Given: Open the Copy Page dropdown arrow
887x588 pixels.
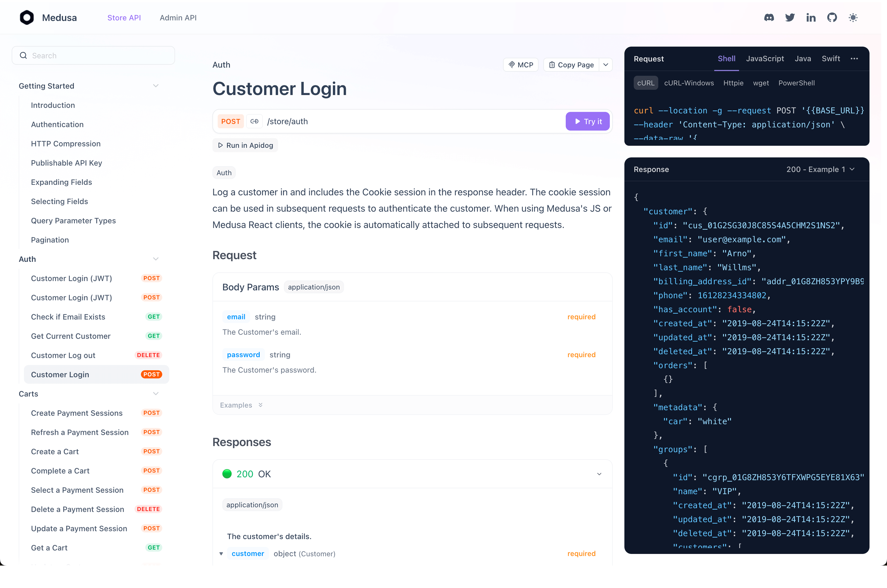Looking at the screenshot, I should click(606, 65).
